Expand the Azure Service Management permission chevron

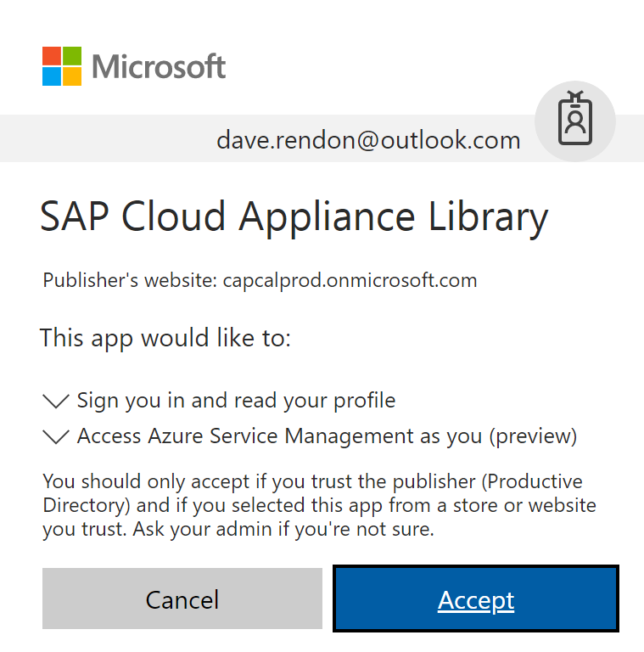56,436
